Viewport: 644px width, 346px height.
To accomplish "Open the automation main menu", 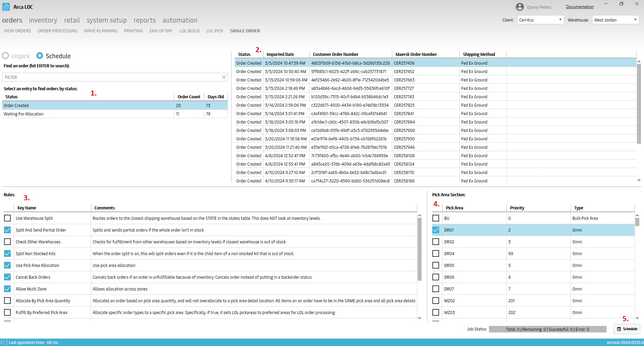I will pos(180,20).
